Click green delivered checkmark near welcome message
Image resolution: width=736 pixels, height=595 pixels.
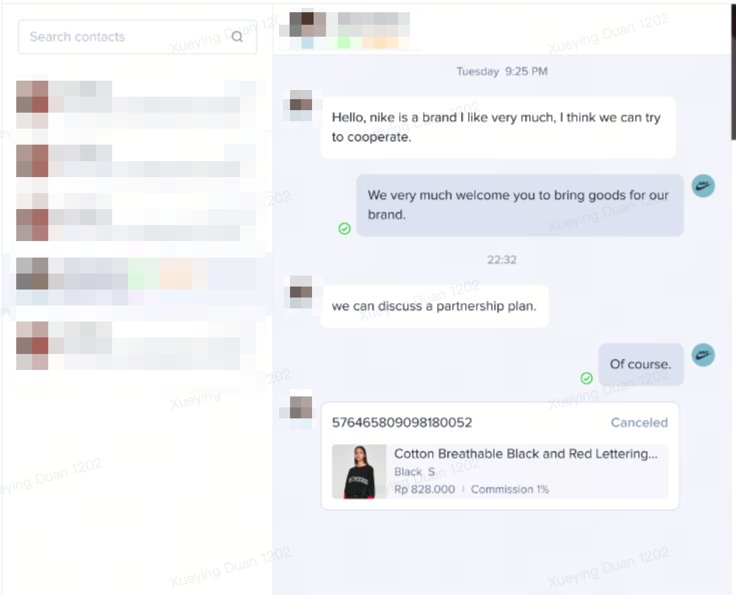coord(345,229)
